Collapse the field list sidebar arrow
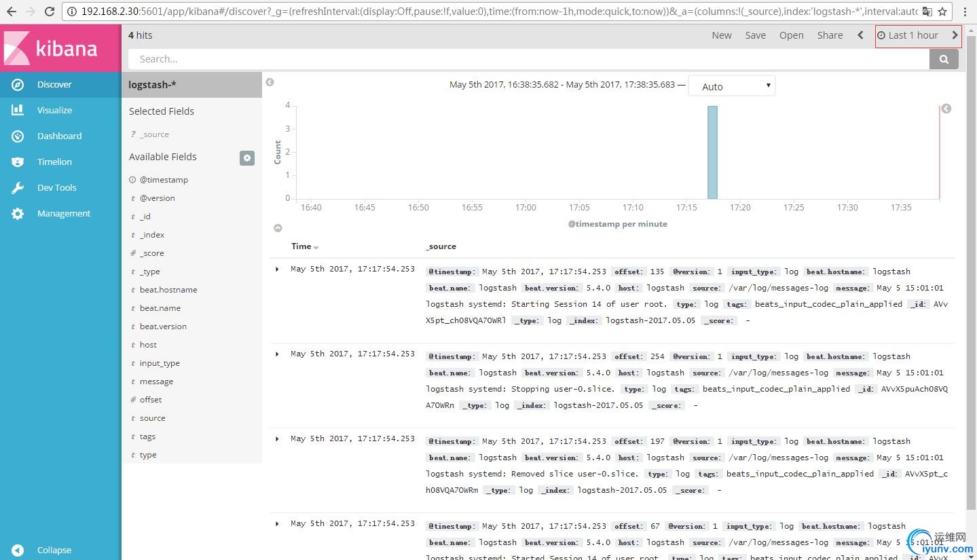This screenshot has height=560, width=977. click(270, 82)
